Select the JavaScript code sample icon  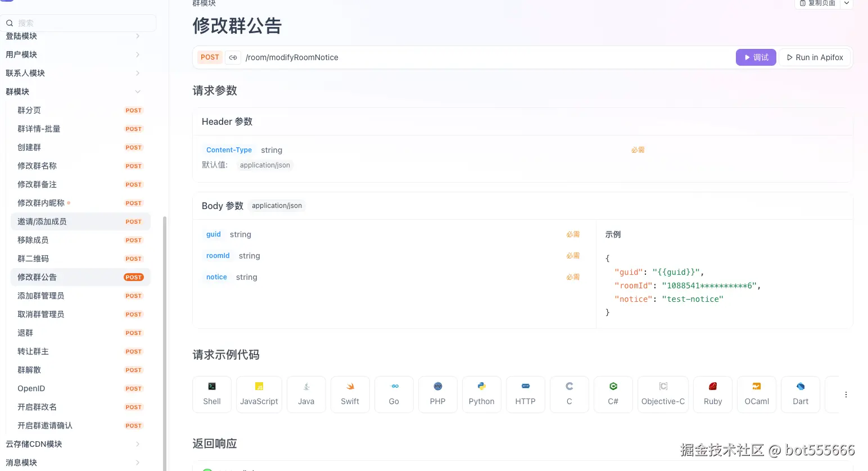point(259,393)
